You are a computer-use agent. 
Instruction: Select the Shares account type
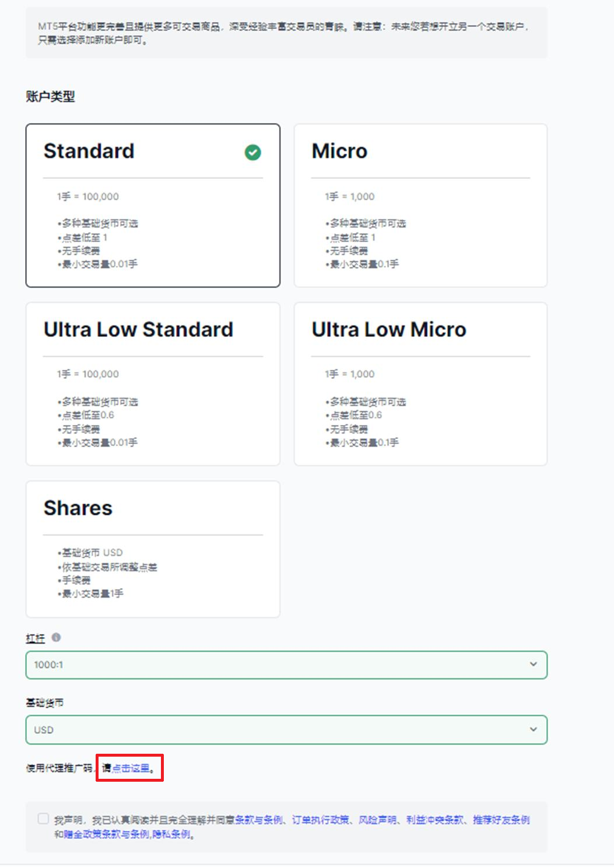coord(152,549)
